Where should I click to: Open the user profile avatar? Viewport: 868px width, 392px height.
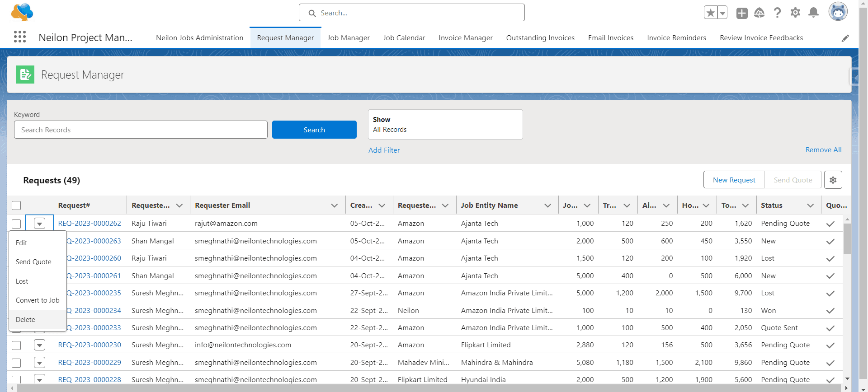[838, 12]
